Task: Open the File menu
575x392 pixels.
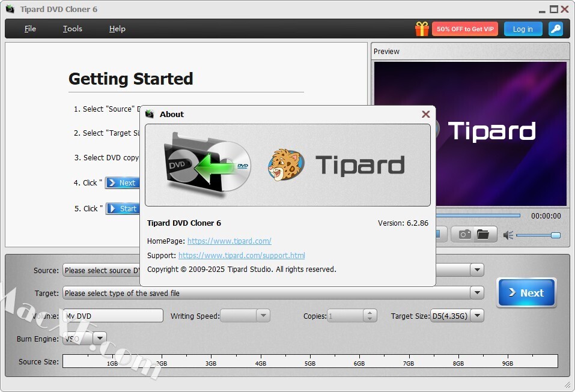Action: 30,29
